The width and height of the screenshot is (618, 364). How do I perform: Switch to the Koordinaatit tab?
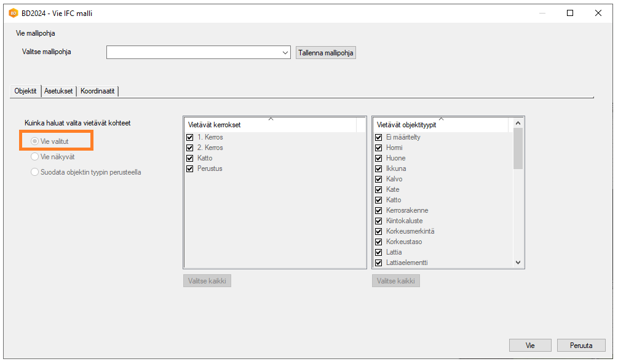(97, 91)
